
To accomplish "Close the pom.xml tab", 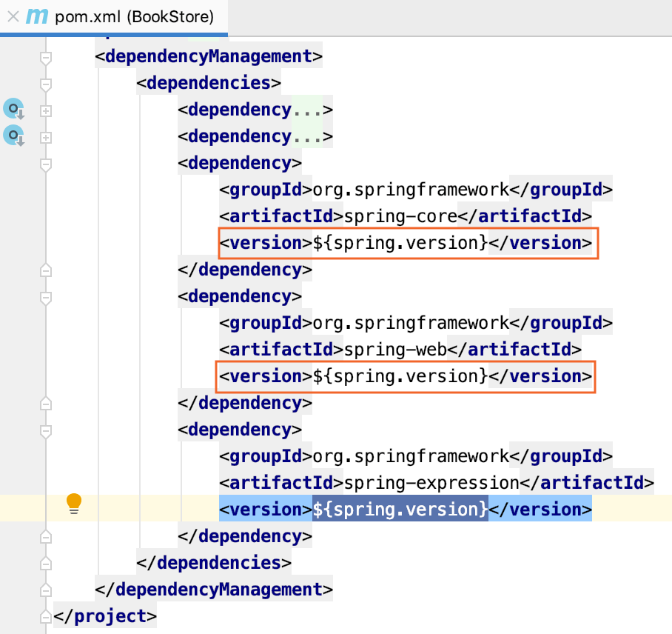I will (13, 17).
